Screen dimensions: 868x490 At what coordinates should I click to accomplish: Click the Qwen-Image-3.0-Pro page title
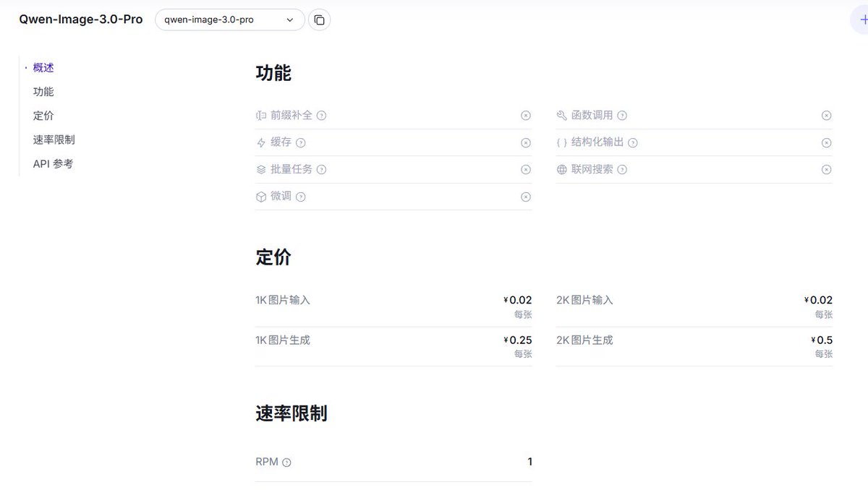click(x=81, y=20)
